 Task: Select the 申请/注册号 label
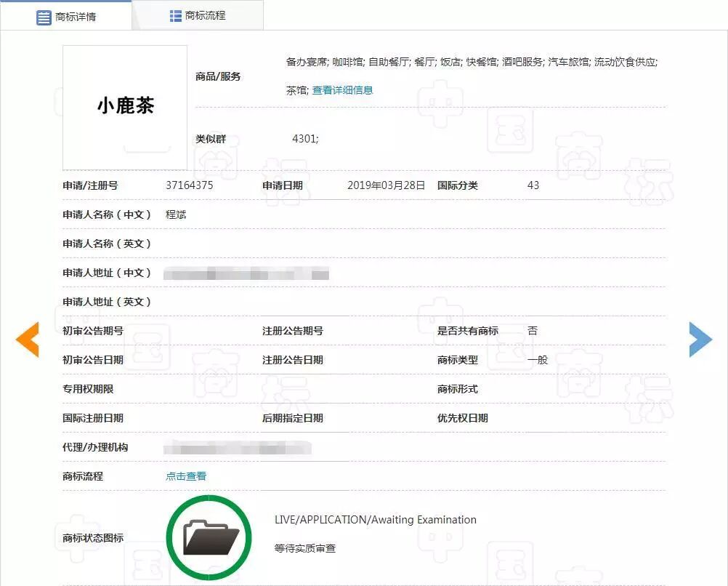pos(90,185)
